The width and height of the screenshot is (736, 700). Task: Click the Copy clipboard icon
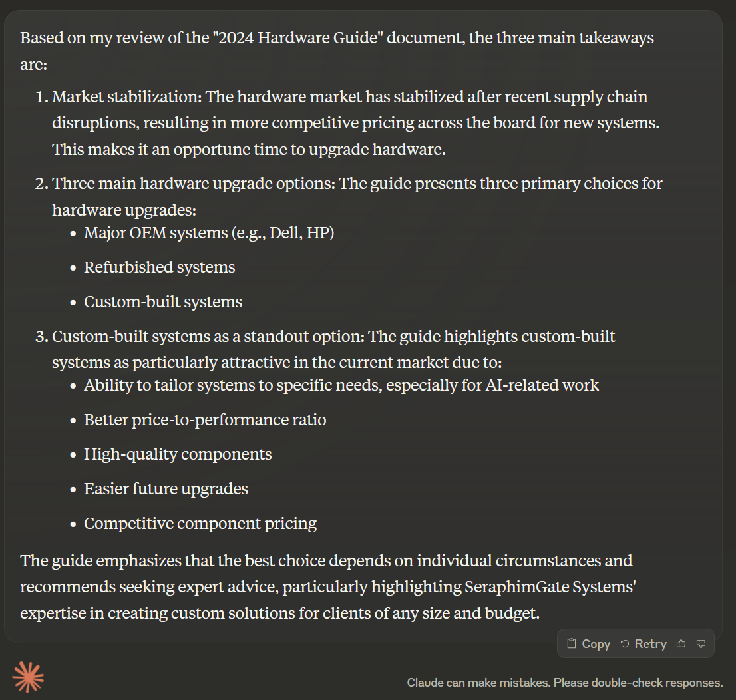point(572,643)
